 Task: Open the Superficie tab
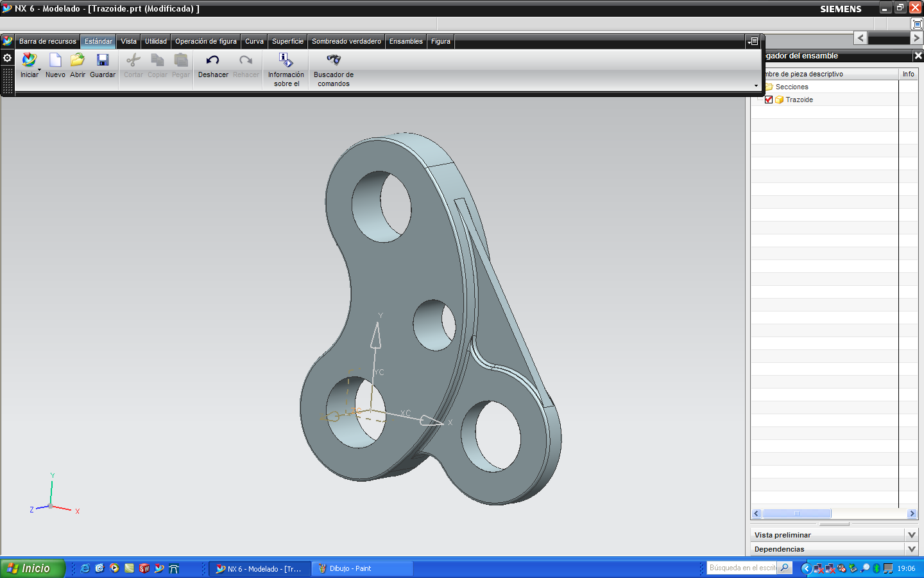pos(287,41)
